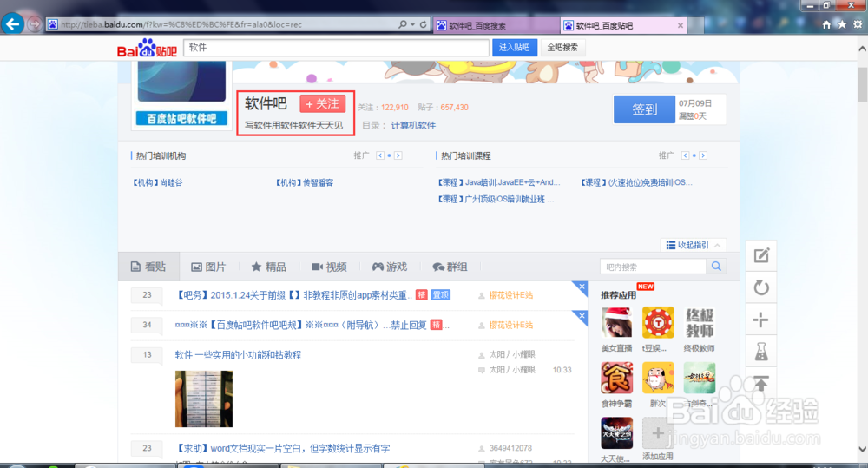Switch to the 视频 tab
Image resolution: width=868 pixels, height=468 pixels.
(329, 267)
